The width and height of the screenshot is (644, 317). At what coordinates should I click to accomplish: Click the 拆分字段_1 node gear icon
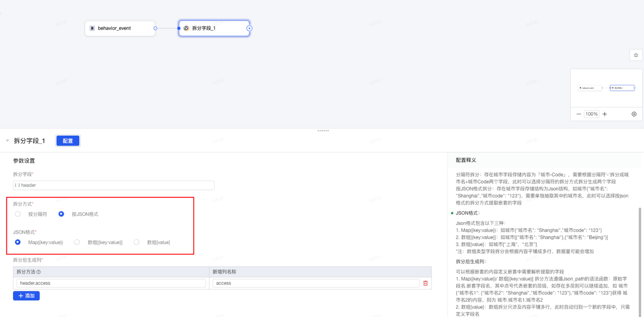[186, 28]
